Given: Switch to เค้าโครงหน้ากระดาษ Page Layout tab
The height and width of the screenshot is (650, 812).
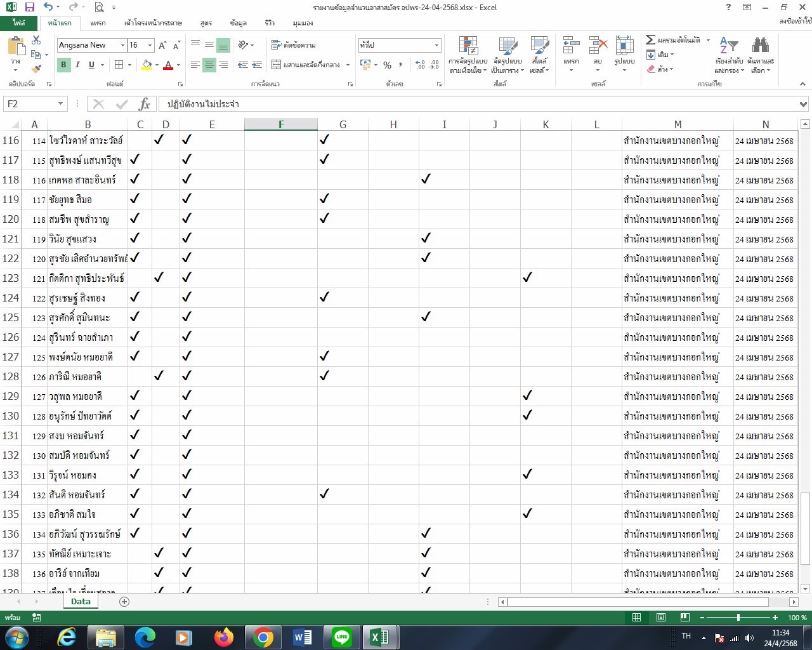Looking at the screenshot, I should (x=153, y=23).
